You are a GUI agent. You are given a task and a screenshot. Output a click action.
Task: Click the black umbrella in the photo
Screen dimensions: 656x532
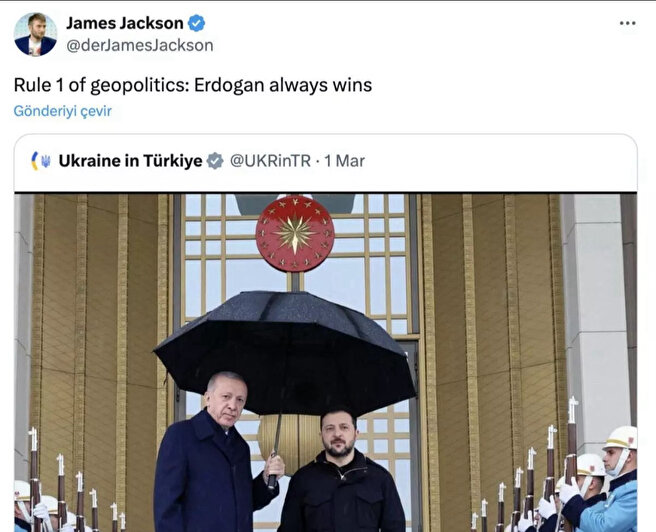[x=285, y=353]
